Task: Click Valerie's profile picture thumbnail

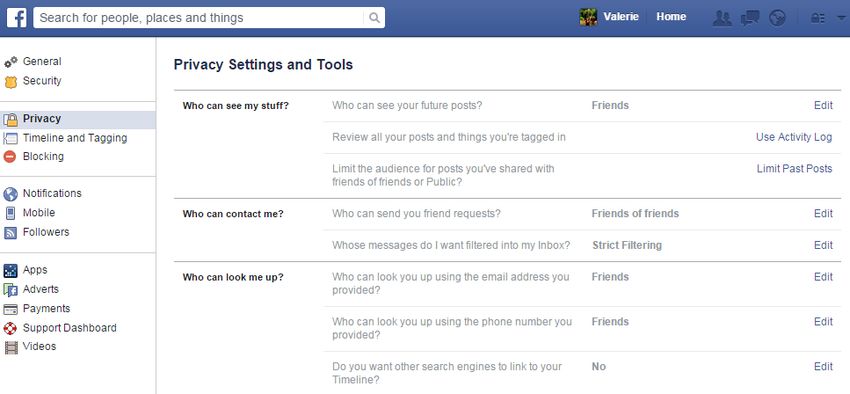Action: click(x=588, y=17)
